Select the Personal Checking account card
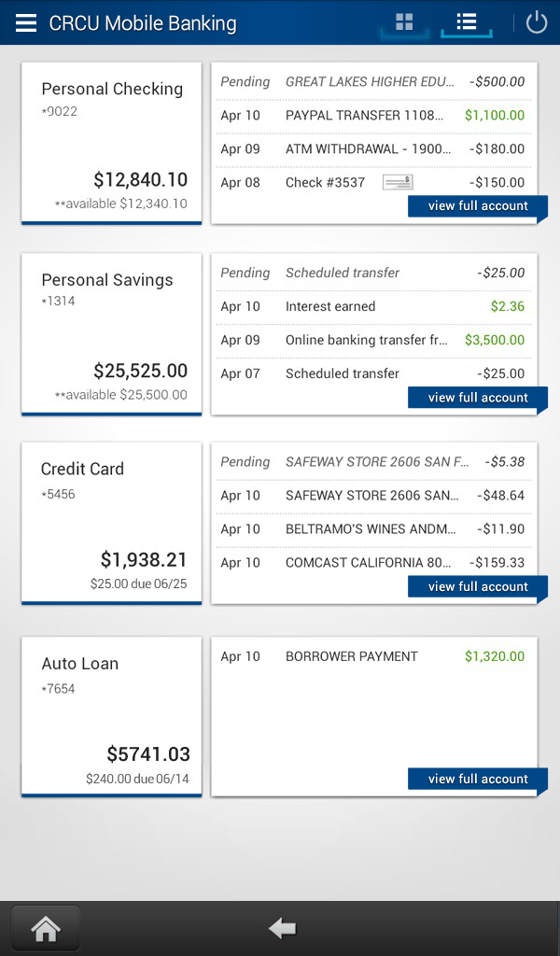This screenshot has height=956, width=560. [x=111, y=140]
